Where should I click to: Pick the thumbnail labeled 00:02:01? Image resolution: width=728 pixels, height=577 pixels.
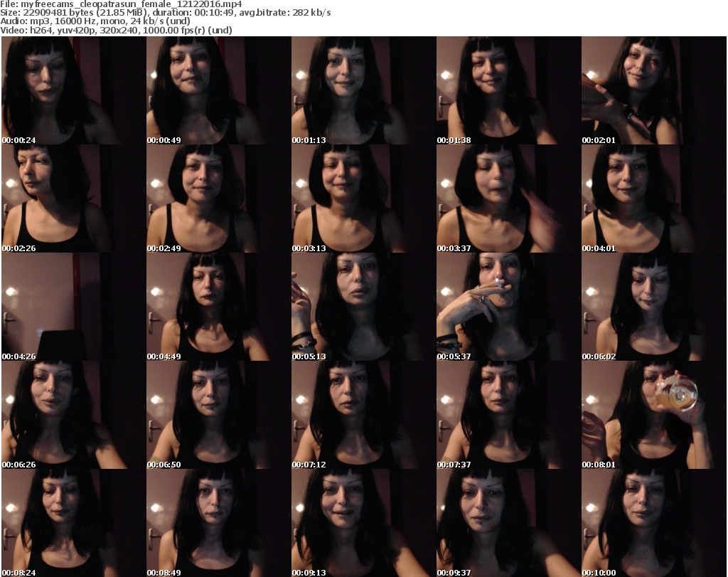[x=654, y=90]
